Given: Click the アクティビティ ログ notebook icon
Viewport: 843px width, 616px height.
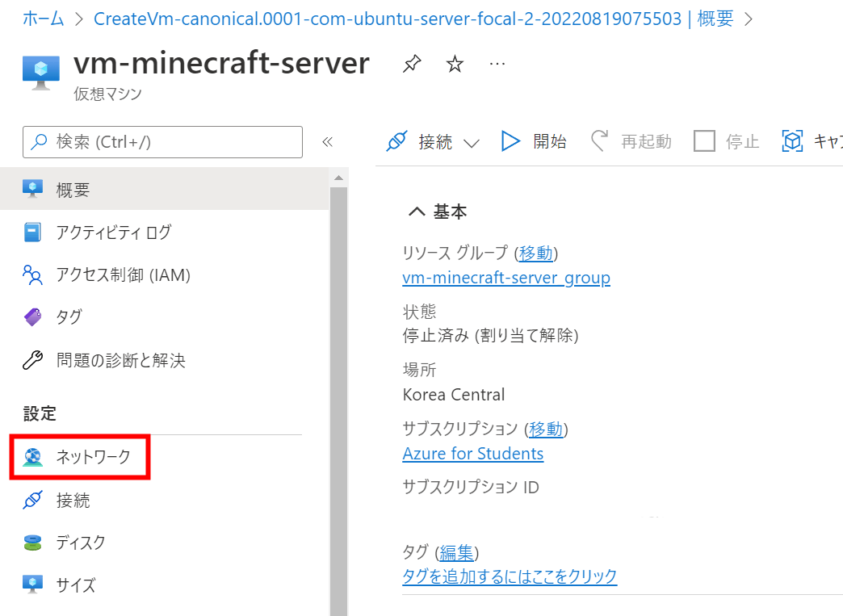Looking at the screenshot, I should point(32,233).
